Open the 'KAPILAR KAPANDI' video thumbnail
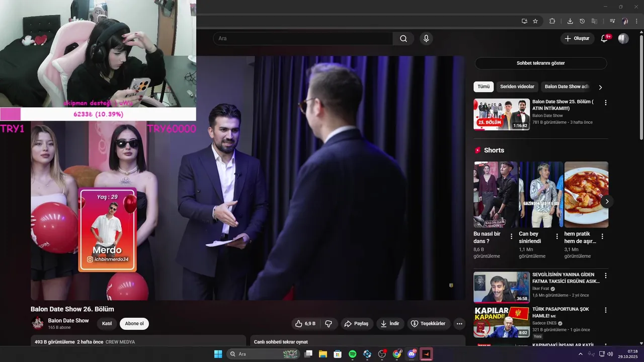Viewport: 644px width, 362px height. click(x=502, y=322)
